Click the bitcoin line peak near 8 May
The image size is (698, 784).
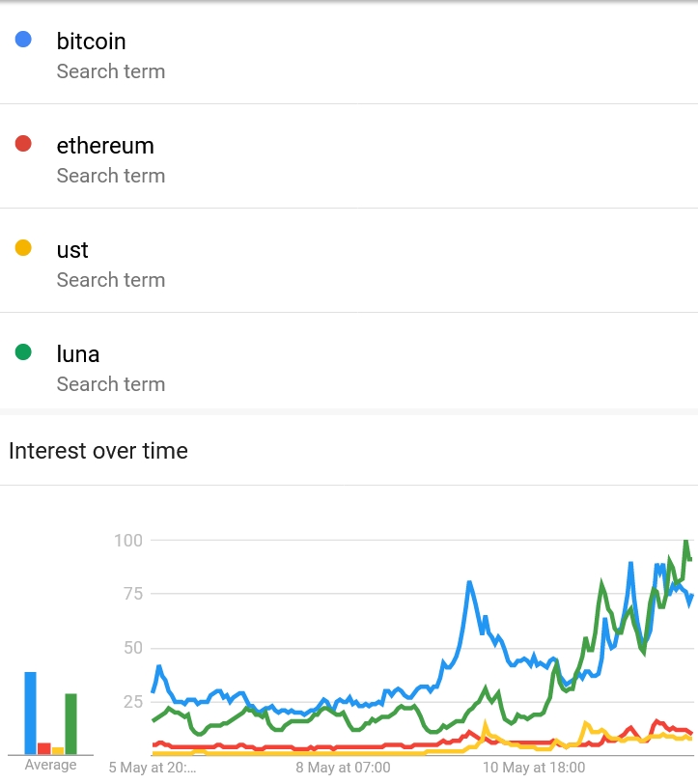[x=469, y=582]
